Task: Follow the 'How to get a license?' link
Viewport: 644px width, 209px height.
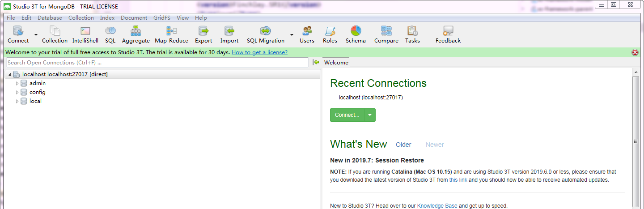Action: point(259,52)
